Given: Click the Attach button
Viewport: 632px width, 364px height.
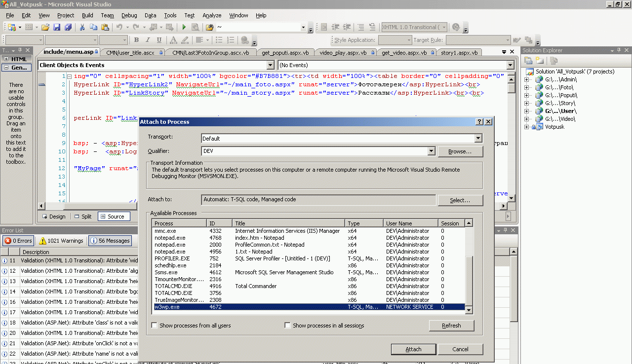Looking at the screenshot, I should [x=413, y=349].
